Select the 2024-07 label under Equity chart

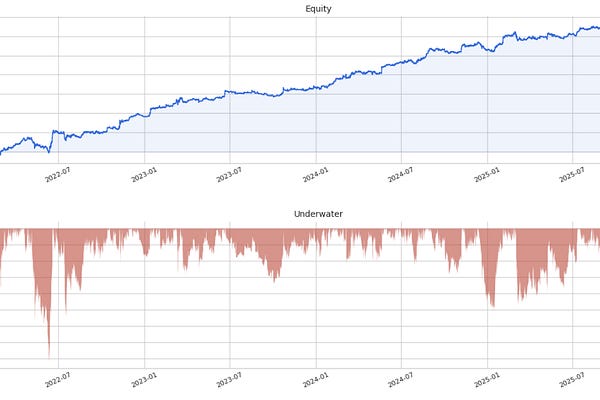(x=401, y=175)
